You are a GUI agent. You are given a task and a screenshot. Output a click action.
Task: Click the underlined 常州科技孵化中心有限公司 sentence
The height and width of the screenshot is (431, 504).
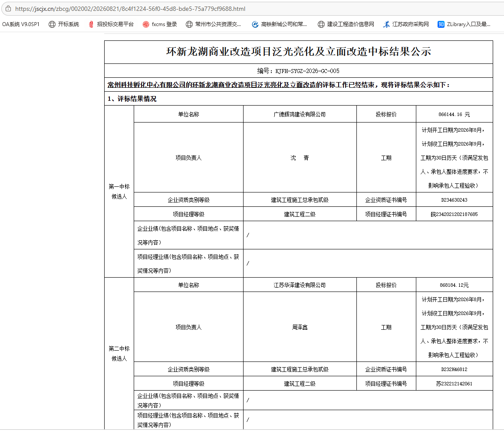[x=279, y=85]
